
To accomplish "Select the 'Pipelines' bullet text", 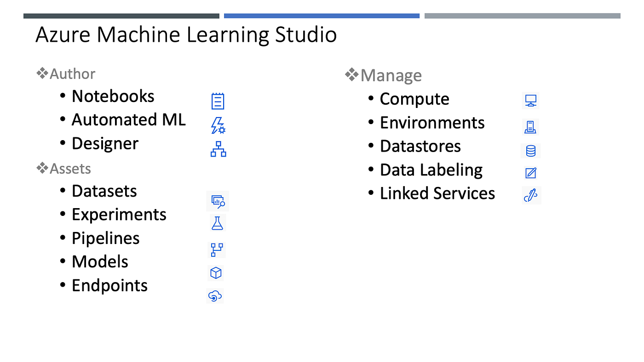I will (x=106, y=238).
